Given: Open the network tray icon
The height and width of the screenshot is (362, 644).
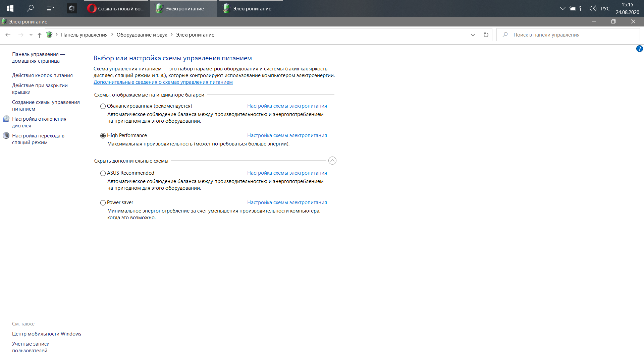Looking at the screenshot, I should point(583,8).
